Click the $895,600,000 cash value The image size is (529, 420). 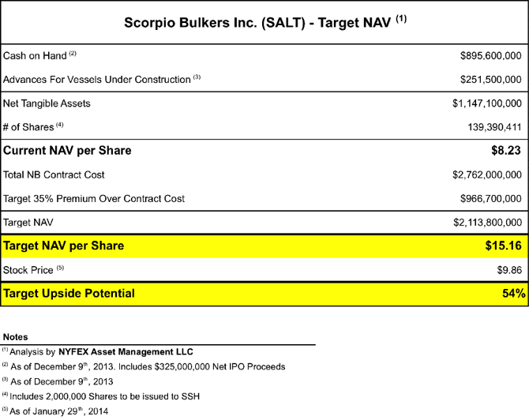coord(491,56)
